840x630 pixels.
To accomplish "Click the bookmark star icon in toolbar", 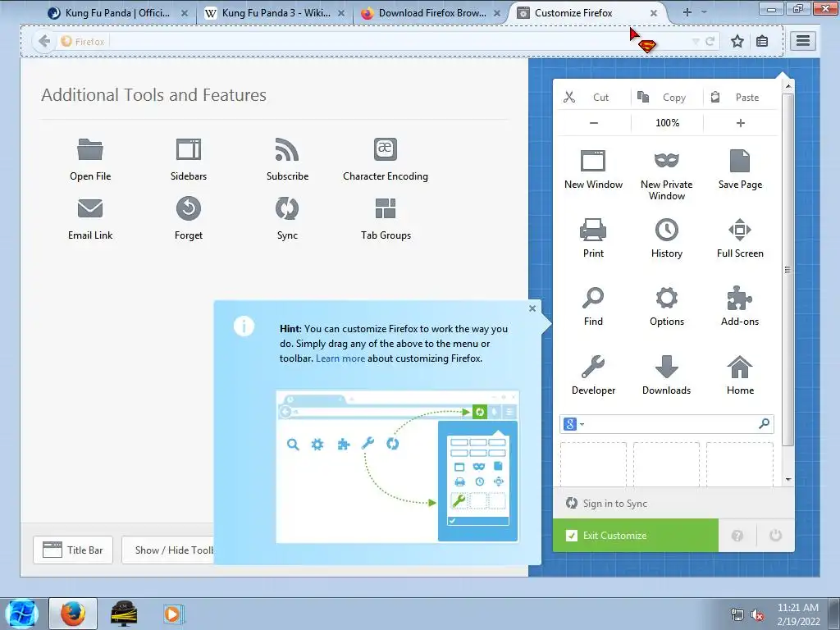I will [x=737, y=41].
